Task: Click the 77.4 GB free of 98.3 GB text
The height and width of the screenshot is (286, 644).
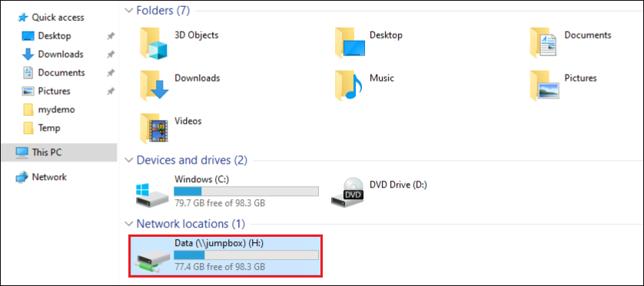Action: [x=220, y=267]
